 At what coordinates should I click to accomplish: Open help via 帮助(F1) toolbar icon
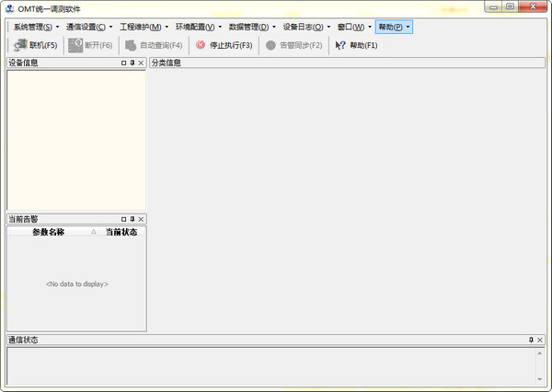340,45
